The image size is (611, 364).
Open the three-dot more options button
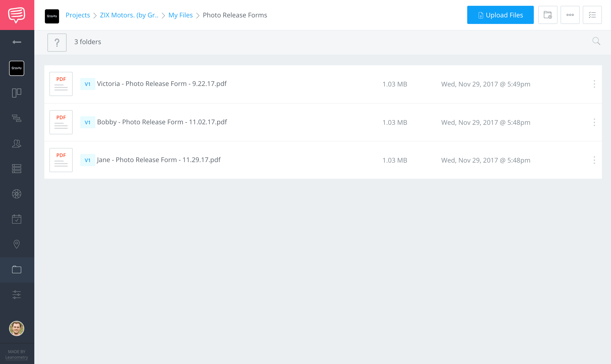click(570, 15)
